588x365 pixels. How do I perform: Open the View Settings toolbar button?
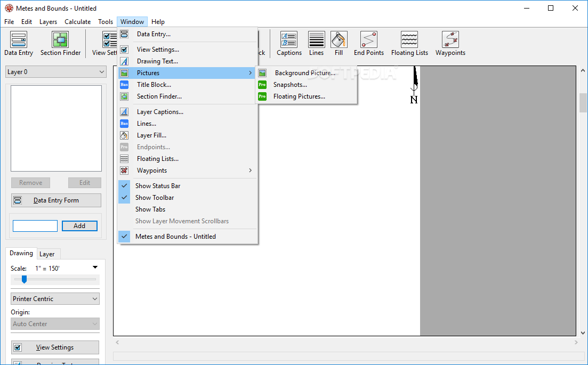104,44
